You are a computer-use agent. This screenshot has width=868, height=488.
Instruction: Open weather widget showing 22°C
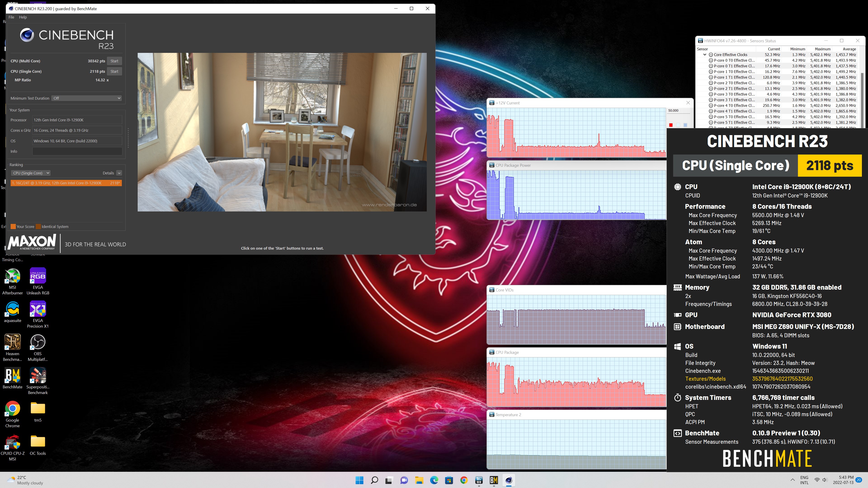pos(26,480)
